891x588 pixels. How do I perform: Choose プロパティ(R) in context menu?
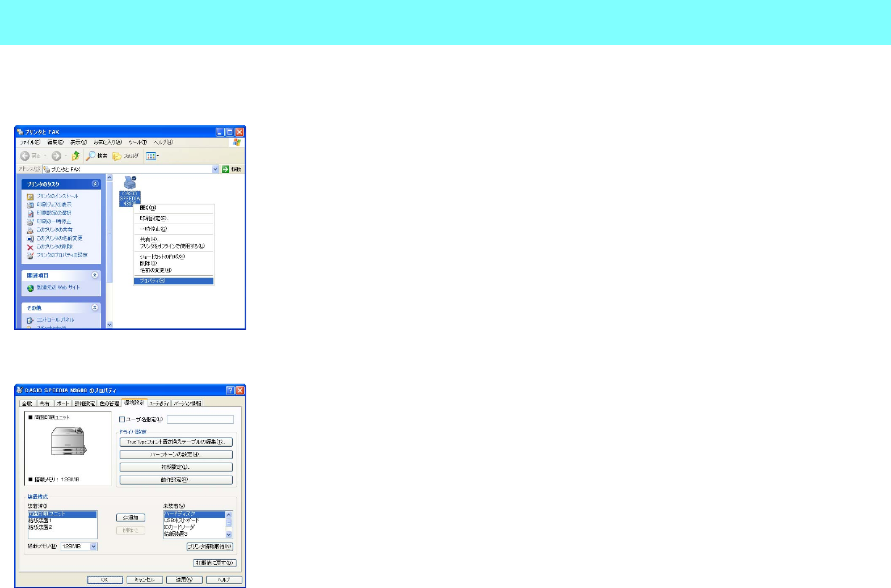pyautogui.click(x=174, y=281)
